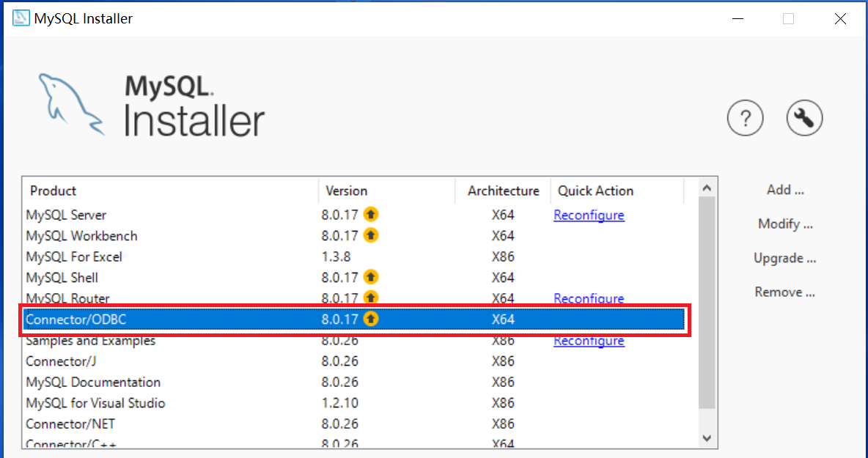
Task: Click version 8.0.26 of Connector/NET
Action: coord(339,424)
